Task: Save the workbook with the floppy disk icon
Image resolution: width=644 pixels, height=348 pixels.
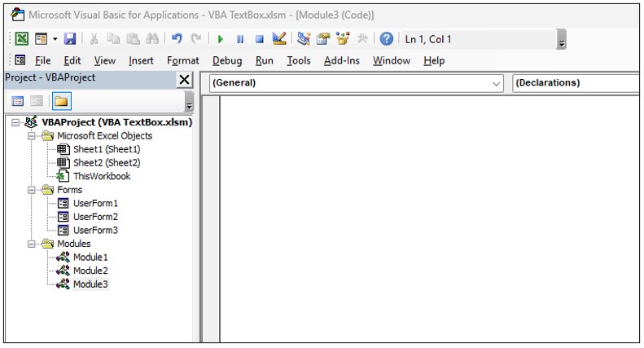Action: click(x=70, y=39)
